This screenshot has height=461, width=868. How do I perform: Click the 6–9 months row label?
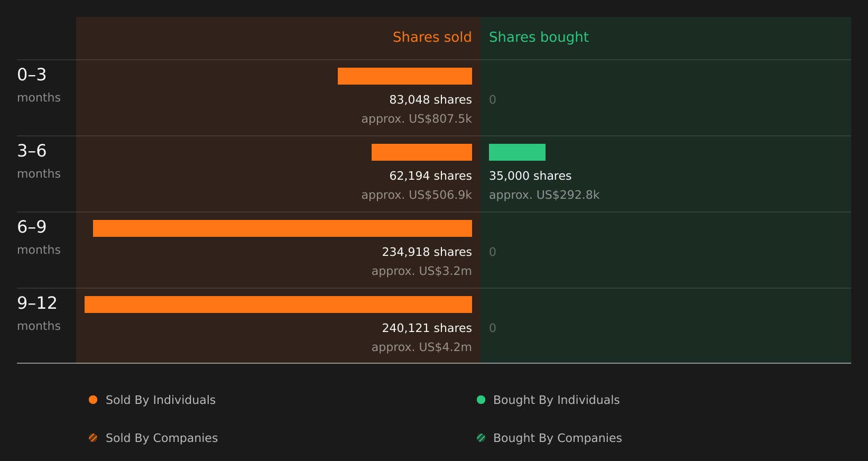click(x=39, y=237)
